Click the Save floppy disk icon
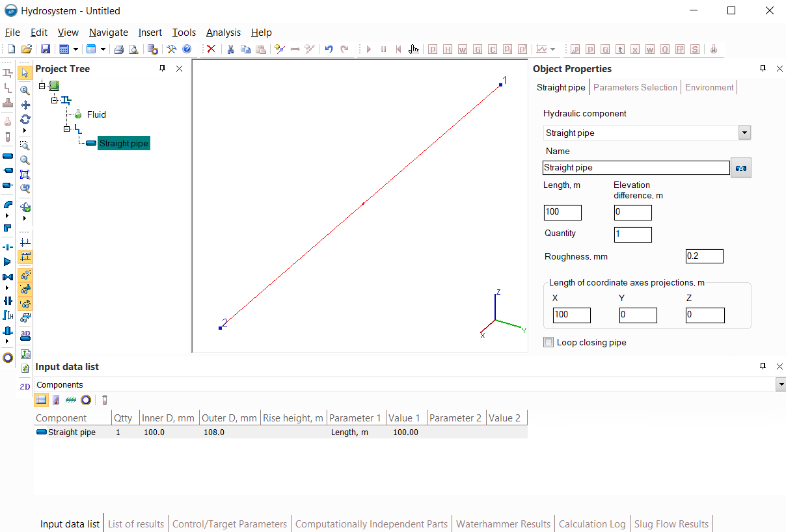Viewport: 786px width, 532px height. click(46, 49)
